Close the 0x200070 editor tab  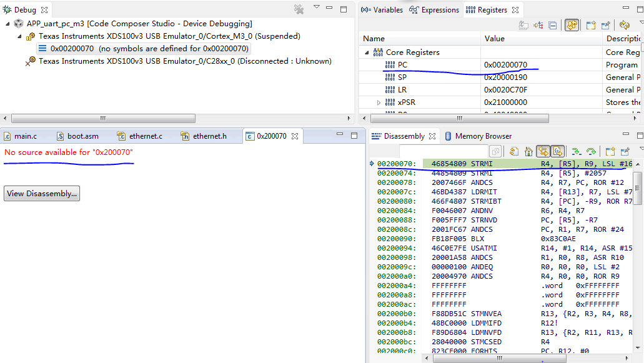click(295, 136)
